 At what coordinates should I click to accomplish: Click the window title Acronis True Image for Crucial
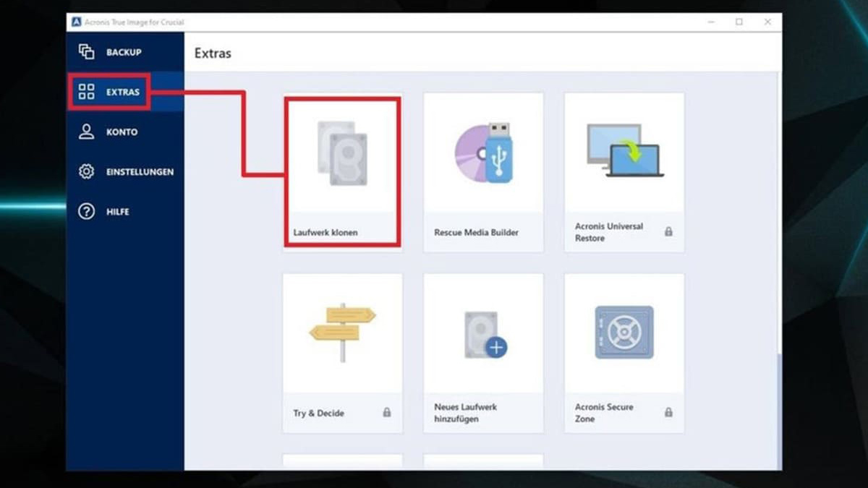click(x=133, y=22)
